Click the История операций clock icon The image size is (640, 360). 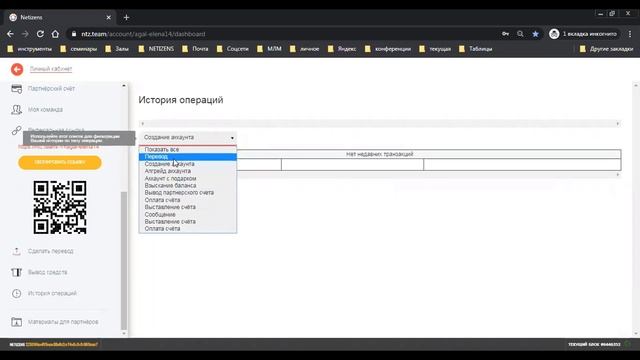pos(16,293)
